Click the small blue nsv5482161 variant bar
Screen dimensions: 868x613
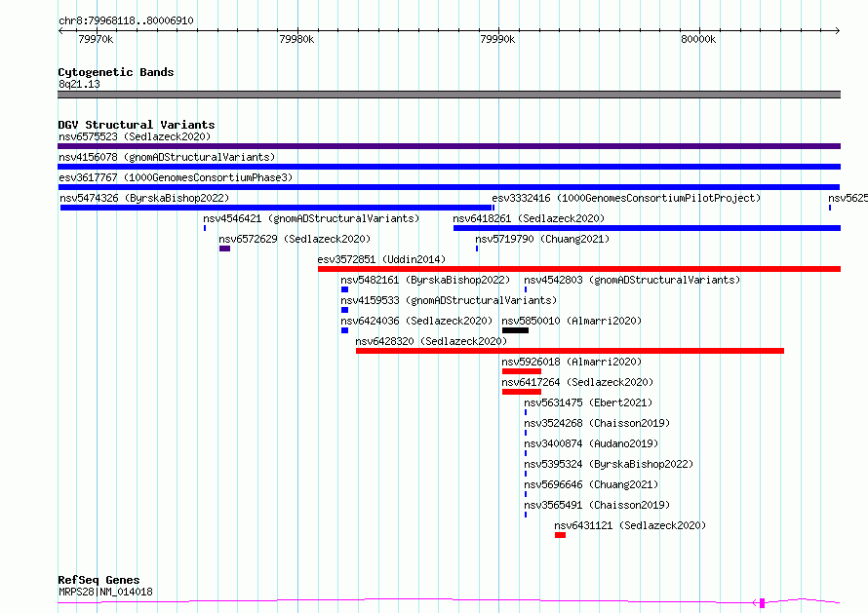[345, 289]
